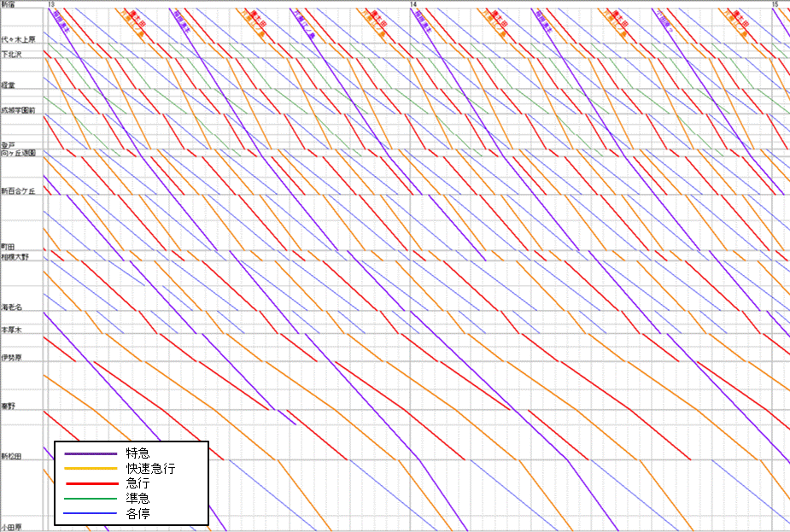Click a red 唐木田 train name label
790x532 pixels.
click(x=136, y=17)
